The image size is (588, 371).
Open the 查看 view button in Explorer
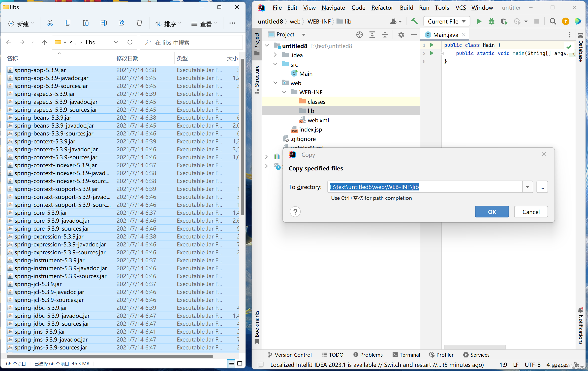click(204, 24)
